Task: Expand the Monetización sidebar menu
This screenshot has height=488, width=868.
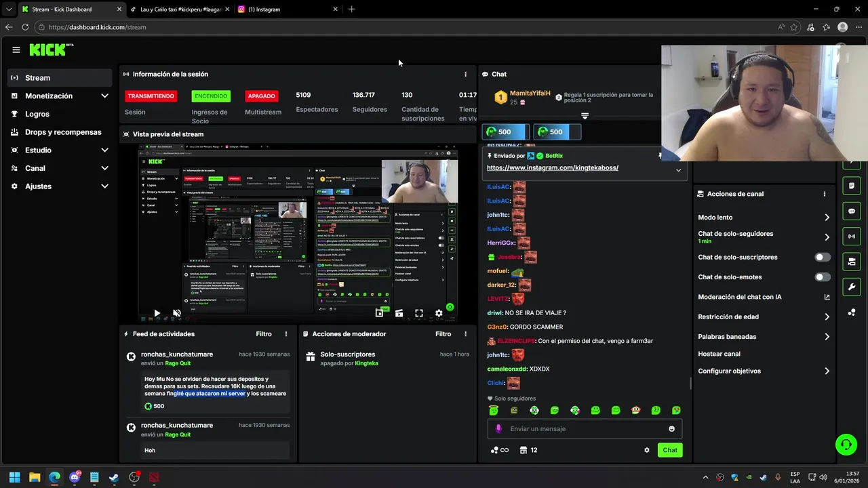Action: tap(60, 96)
